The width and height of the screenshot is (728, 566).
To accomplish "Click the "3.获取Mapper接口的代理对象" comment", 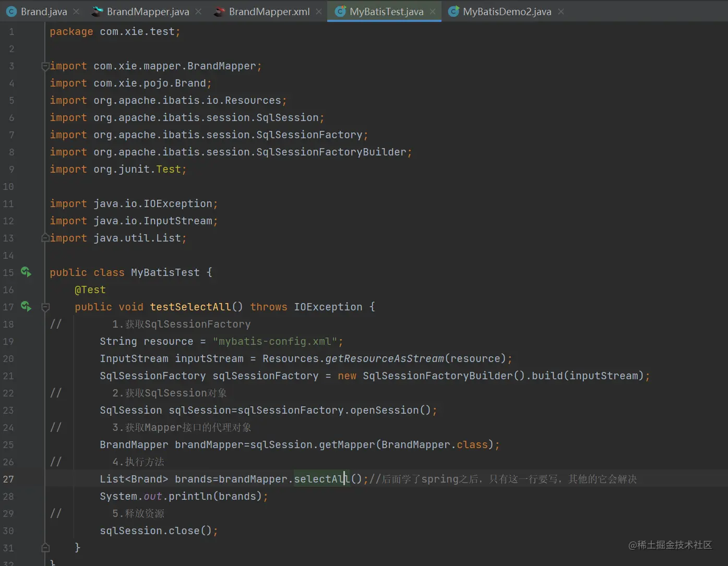I will point(182,427).
